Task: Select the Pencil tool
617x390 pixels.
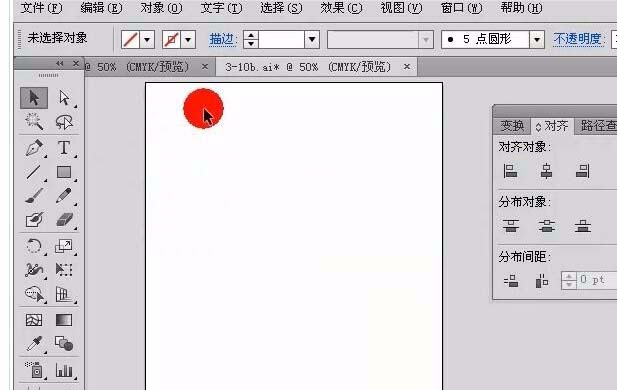Action: 64,196
